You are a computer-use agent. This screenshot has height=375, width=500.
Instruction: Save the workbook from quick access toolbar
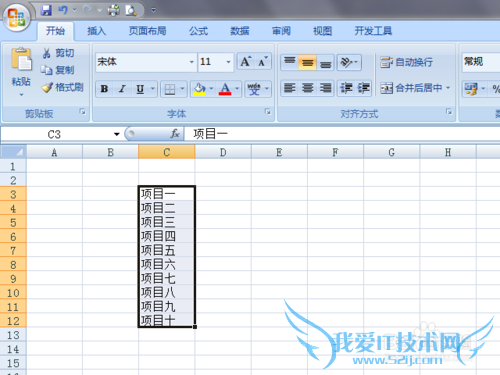[46, 10]
